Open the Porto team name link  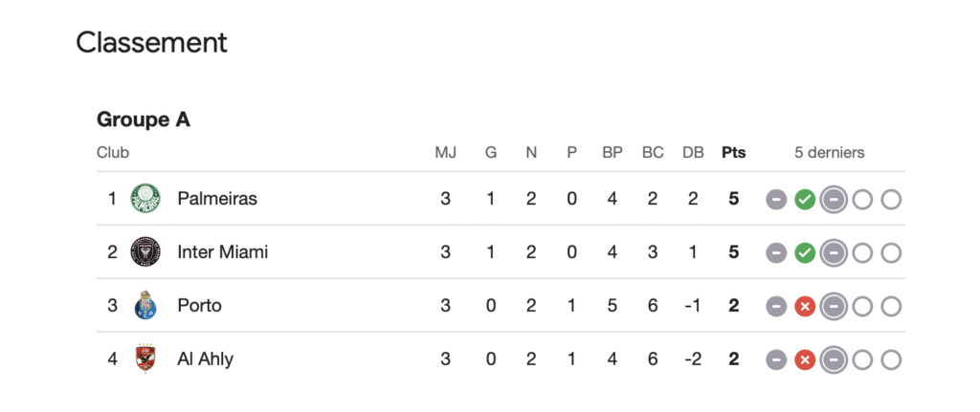pyautogui.click(x=199, y=306)
